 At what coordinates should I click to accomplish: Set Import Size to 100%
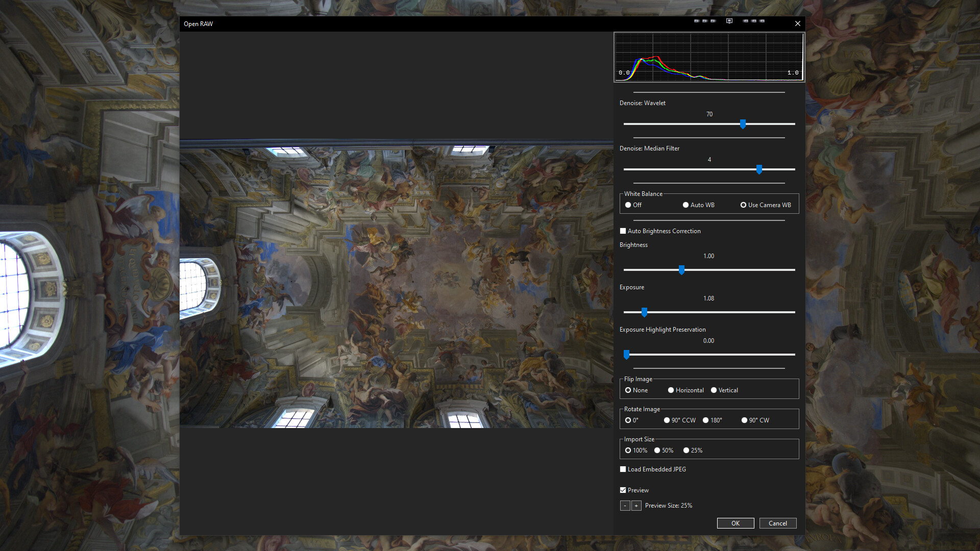636,450
